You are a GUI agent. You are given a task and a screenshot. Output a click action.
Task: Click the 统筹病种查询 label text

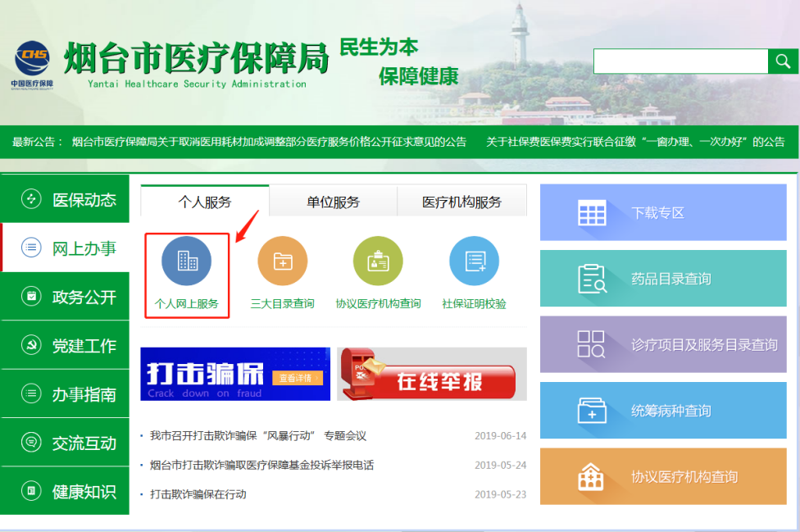click(x=671, y=411)
